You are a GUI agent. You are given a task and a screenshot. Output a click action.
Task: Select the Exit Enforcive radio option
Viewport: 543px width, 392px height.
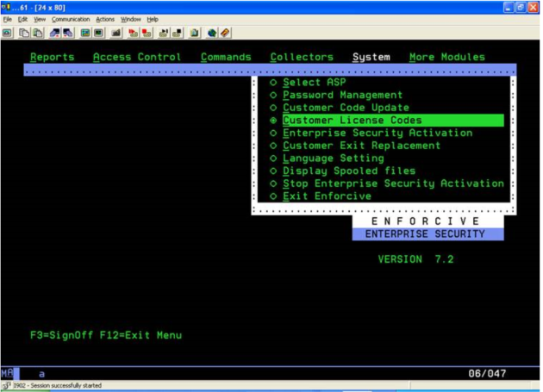273,196
